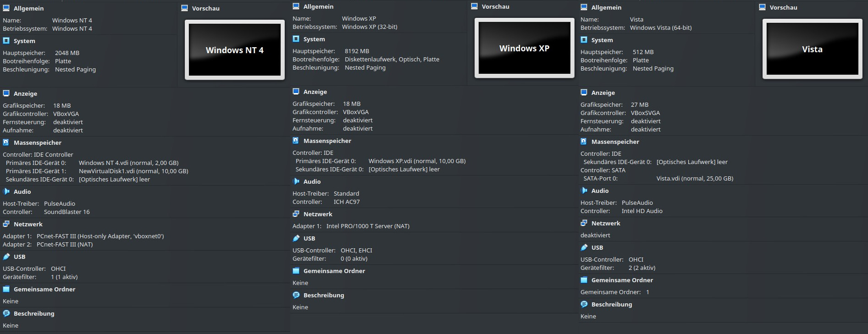Click '512 MB' Hauptspeicher value in Vista
Image resolution: width=868 pixels, height=334 pixels.
[x=643, y=52]
